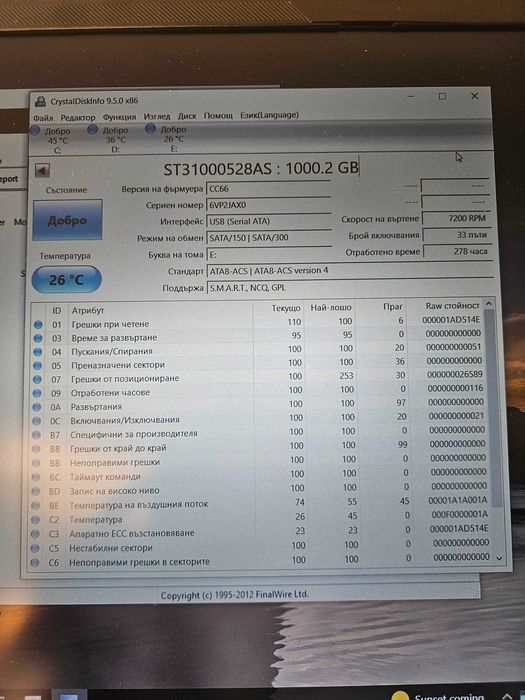Image resolution: width=525 pixels, height=700 pixels.
Task: Open the Изглед menu
Action: (x=157, y=116)
